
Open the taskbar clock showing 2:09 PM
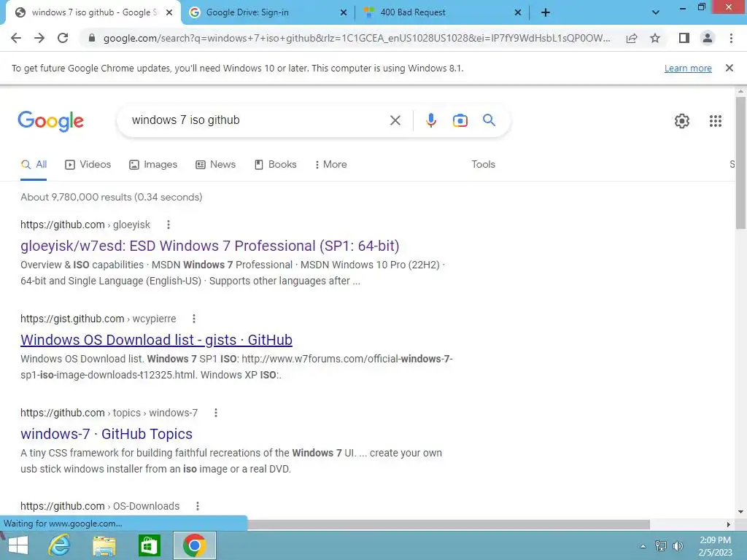(x=715, y=546)
